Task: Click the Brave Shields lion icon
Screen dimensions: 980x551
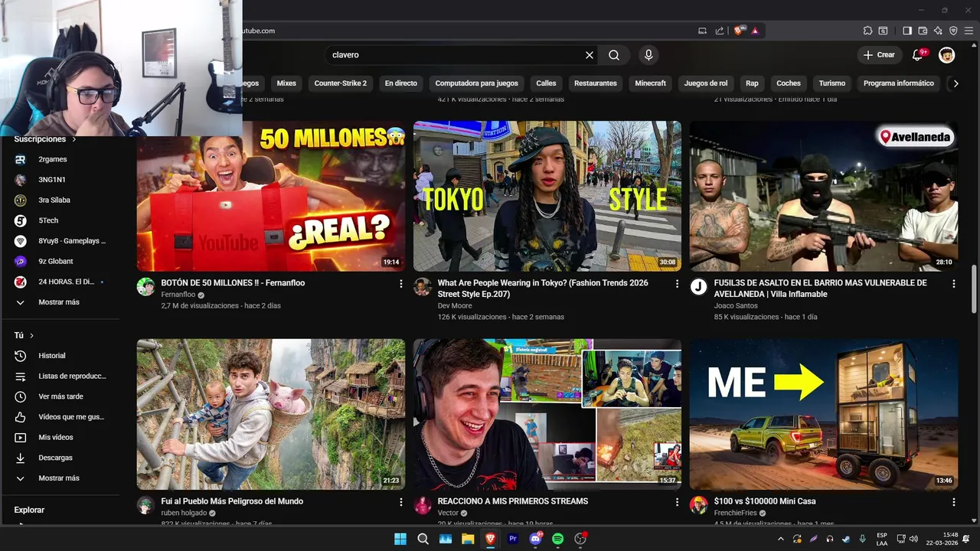Action: [x=738, y=31]
